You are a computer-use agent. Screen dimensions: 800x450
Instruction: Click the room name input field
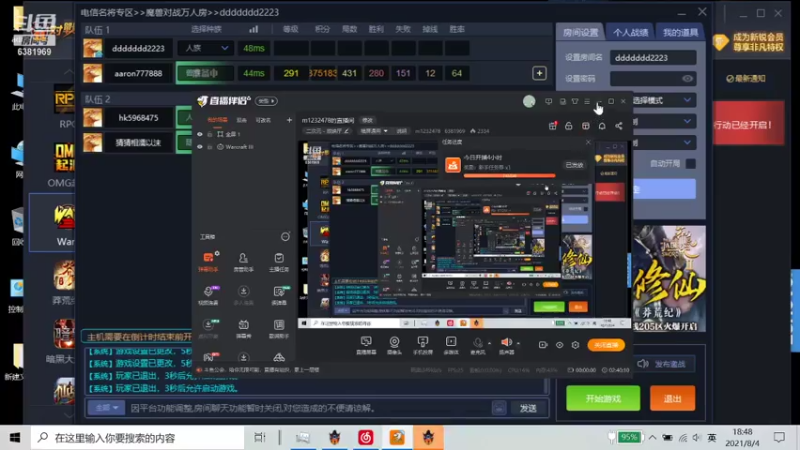pyautogui.click(x=653, y=58)
